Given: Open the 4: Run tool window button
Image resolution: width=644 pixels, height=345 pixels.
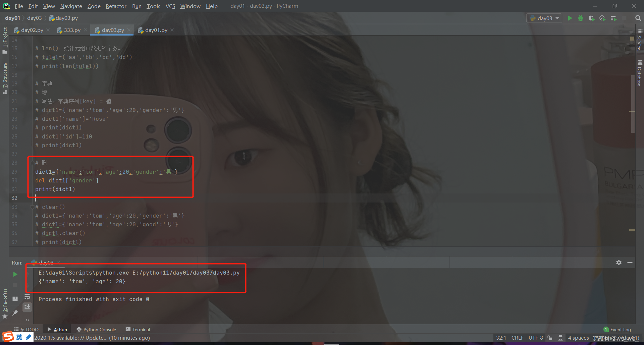Looking at the screenshot, I should 57,330.
